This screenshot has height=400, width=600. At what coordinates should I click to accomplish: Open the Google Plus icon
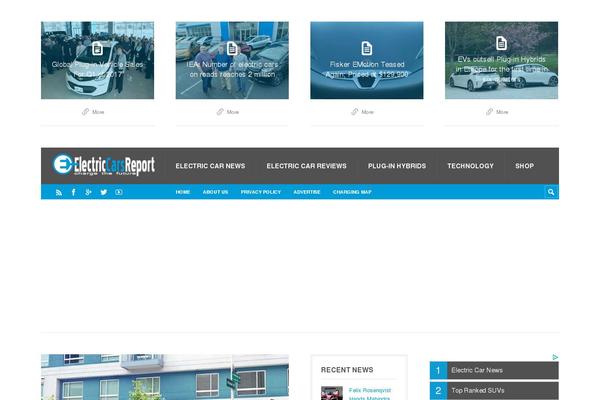click(x=88, y=192)
